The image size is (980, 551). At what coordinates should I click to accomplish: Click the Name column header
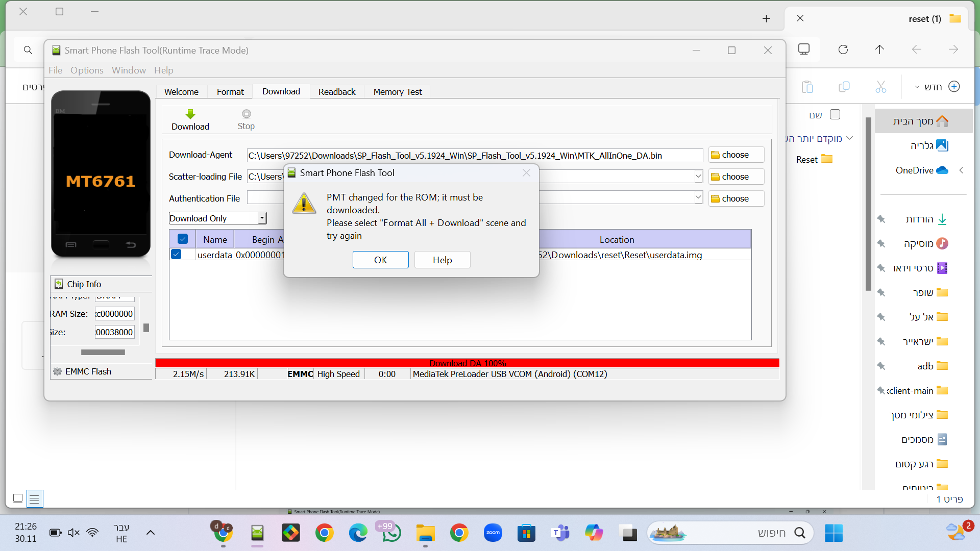click(x=215, y=239)
